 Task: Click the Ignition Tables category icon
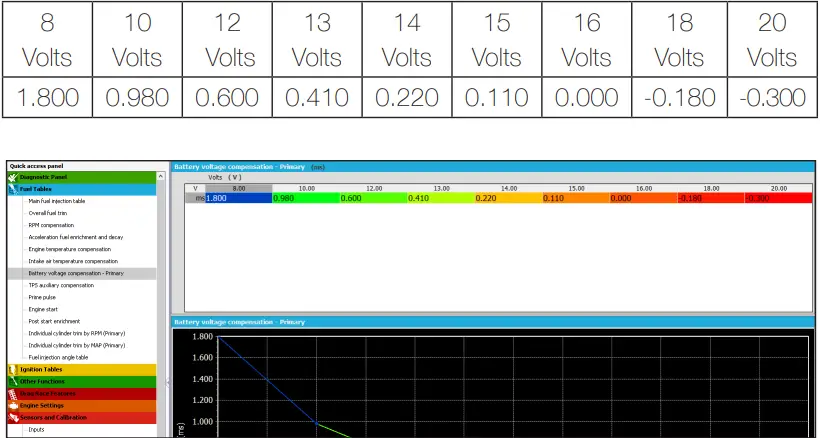(13, 370)
